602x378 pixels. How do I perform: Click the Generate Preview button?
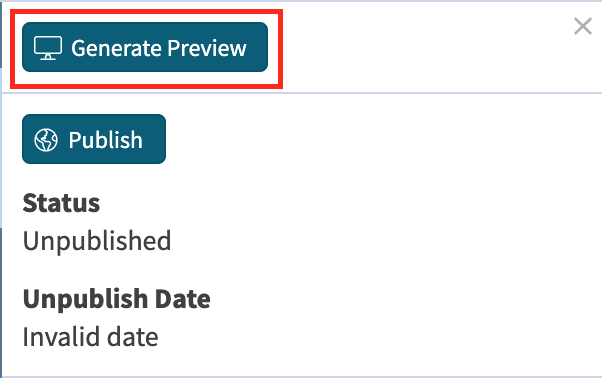point(145,47)
